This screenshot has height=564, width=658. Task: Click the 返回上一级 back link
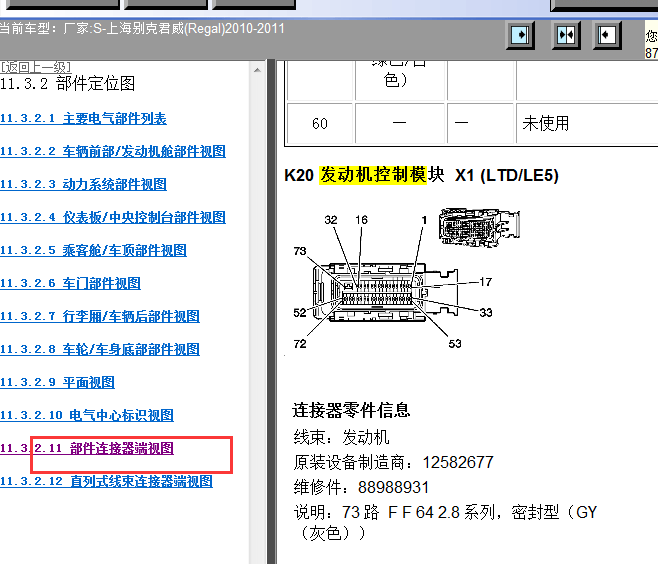point(35,67)
